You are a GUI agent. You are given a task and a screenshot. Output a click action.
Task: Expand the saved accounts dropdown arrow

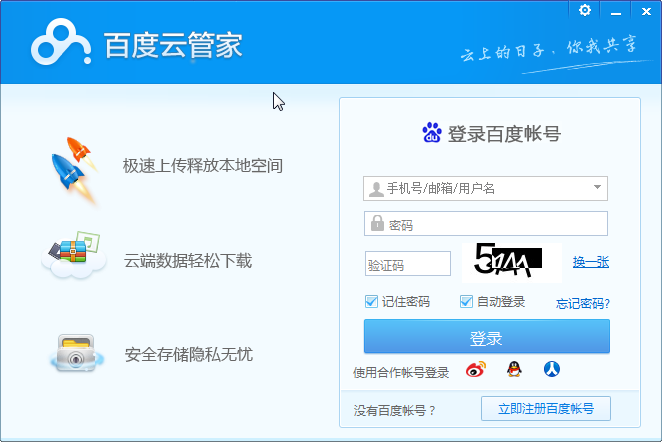coord(597,187)
